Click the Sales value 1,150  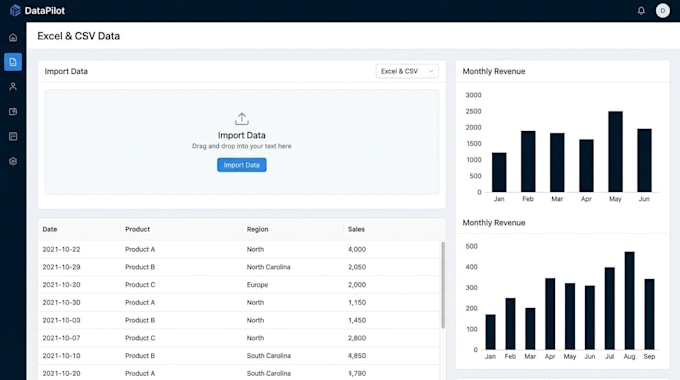357,302
